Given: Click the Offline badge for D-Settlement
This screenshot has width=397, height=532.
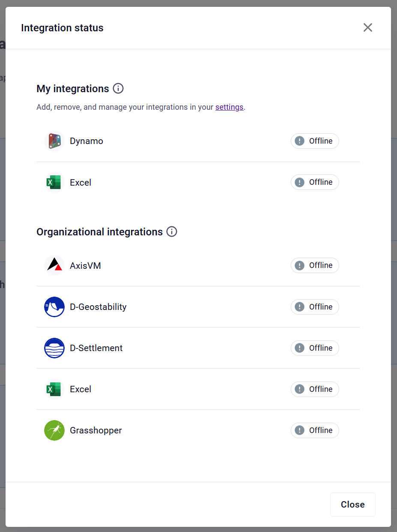Looking at the screenshot, I should [x=315, y=348].
